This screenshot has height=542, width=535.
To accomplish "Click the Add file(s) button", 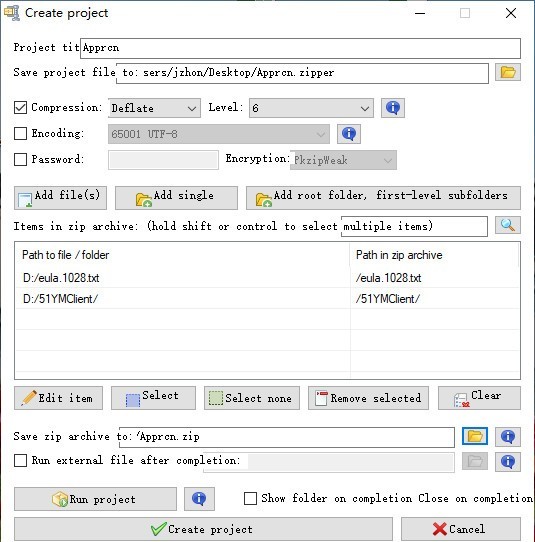I will pyautogui.click(x=60, y=198).
